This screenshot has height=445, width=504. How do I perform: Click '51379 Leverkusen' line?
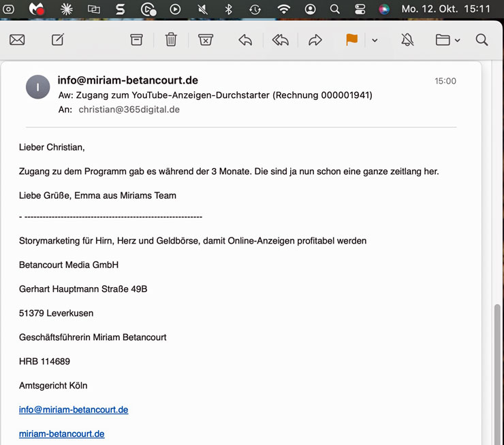point(57,313)
